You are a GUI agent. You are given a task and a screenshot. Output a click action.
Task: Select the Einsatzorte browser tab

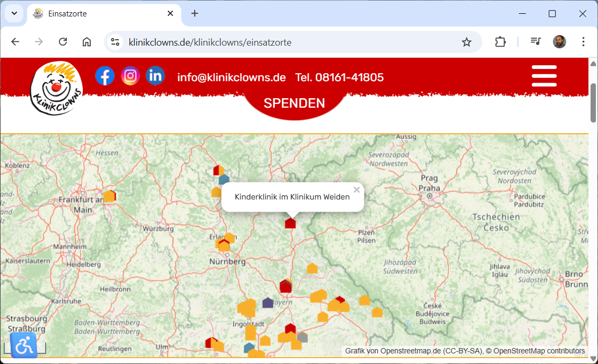click(x=101, y=13)
